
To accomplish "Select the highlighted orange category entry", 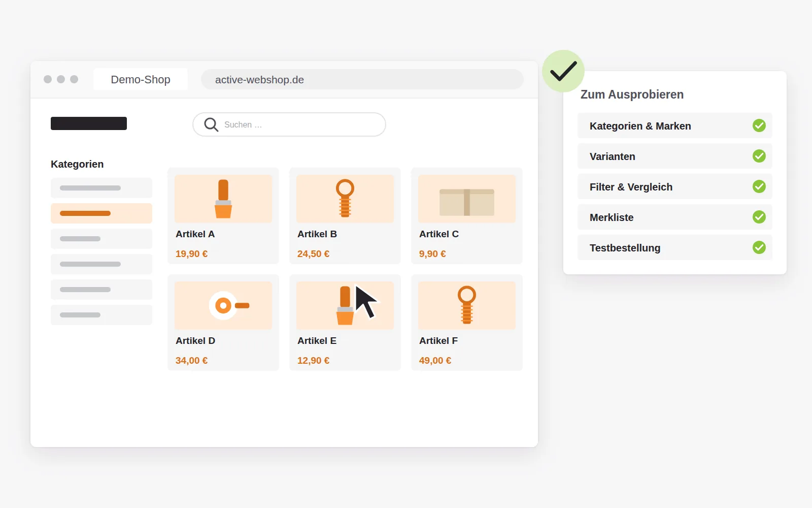I will point(101,213).
